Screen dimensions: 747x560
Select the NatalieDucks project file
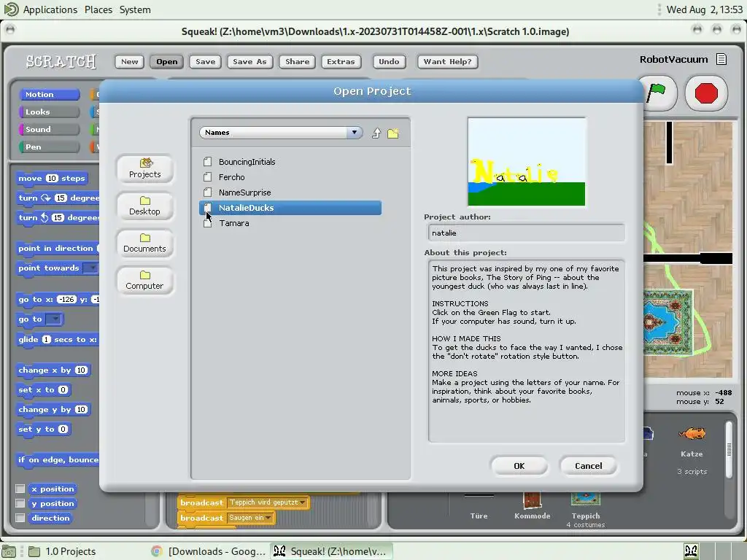(x=290, y=208)
